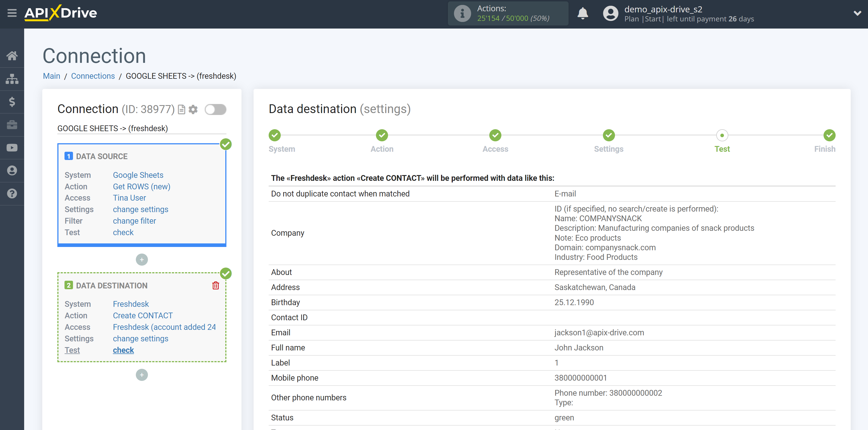Open the connections sitemap sidebar icon
The image size is (868, 430).
pyautogui.click(x=12, y=79)
